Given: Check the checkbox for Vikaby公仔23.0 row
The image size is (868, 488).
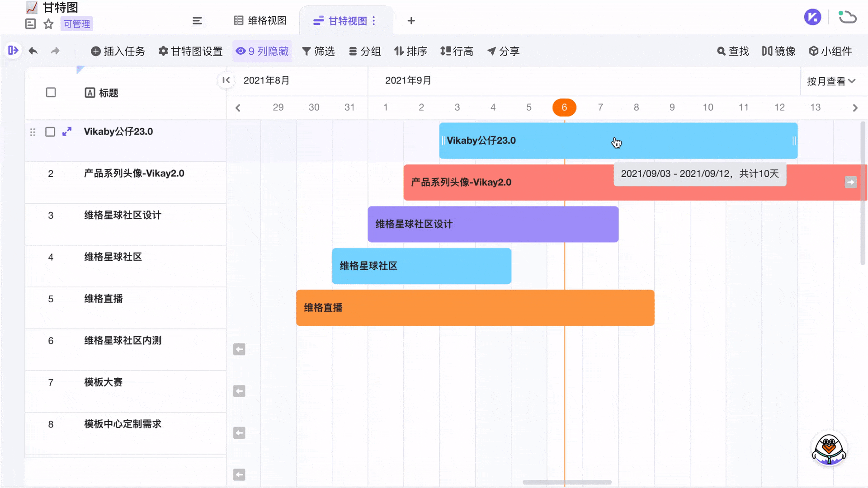Looking at the screenshot, I should point(49,132).
